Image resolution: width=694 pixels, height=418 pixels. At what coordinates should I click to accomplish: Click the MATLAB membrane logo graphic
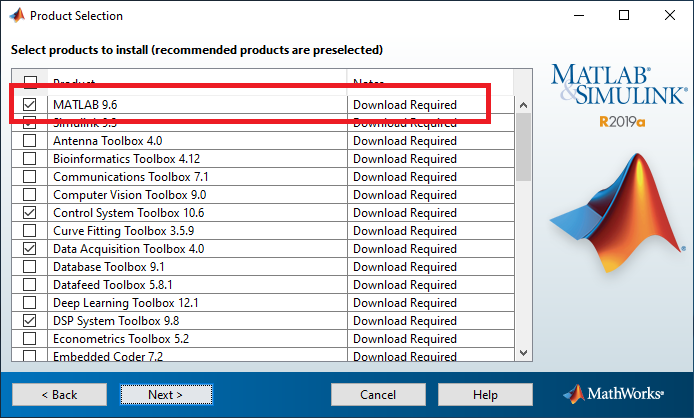point(617,213)
